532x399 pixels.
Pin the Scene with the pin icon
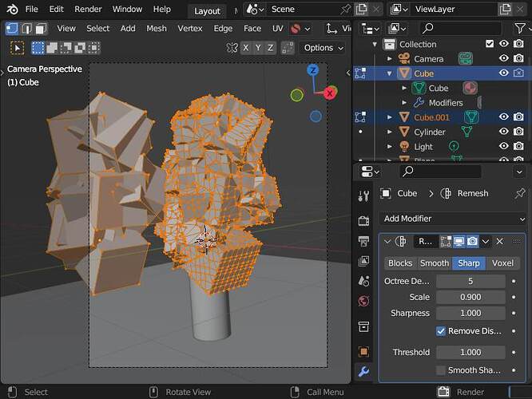pos(345,9)
